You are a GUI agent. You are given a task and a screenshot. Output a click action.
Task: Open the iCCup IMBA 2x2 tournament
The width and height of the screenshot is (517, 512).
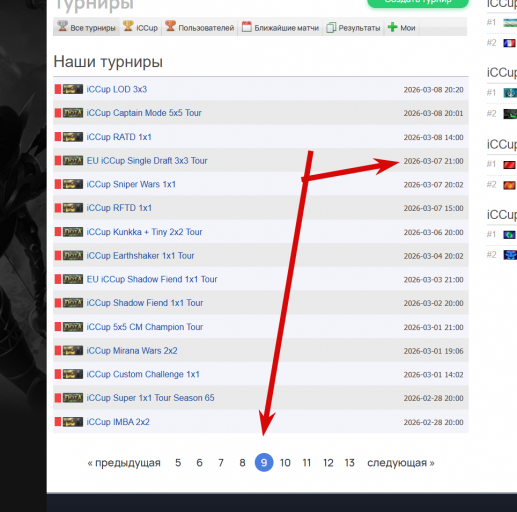click(118, 422)
